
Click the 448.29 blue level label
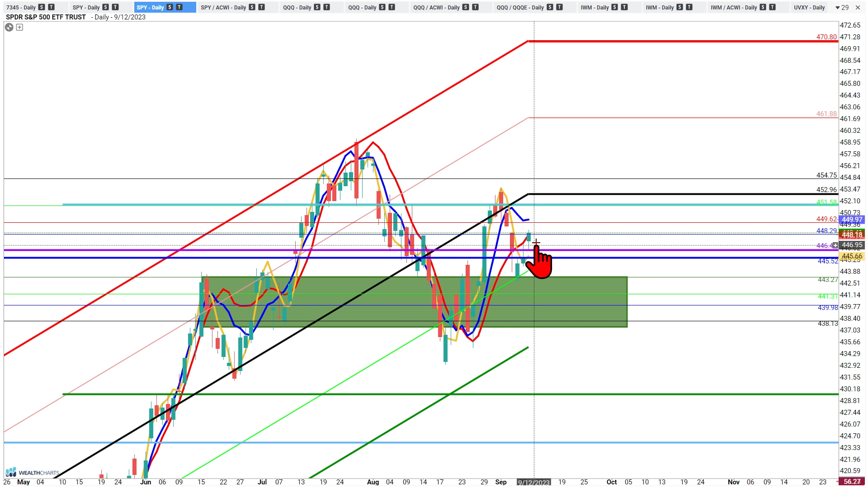[826, 231]
